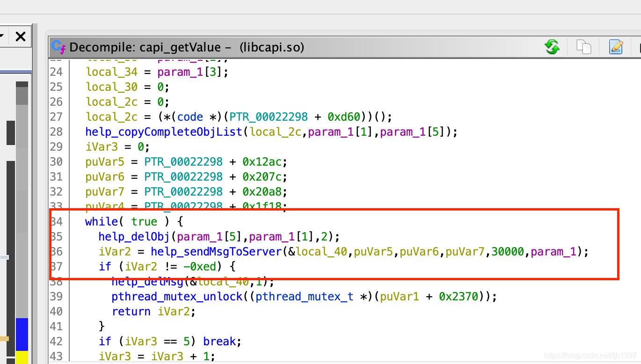Click the while keyword on line 34
Image resolution: width=641 pixels, height=364 pixels.
pyautogui.click(x=102, y=222)
